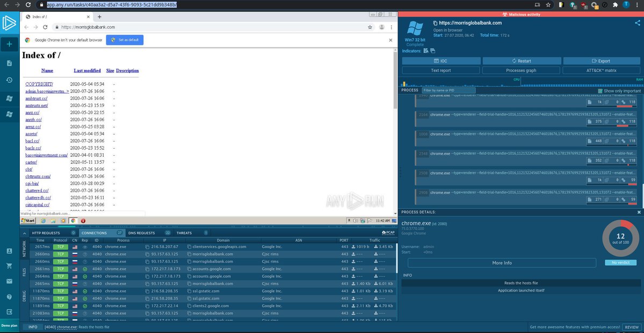Viewport: 644px width, 333px height.
Task: Open the Text report
Action: click(440, 70)
